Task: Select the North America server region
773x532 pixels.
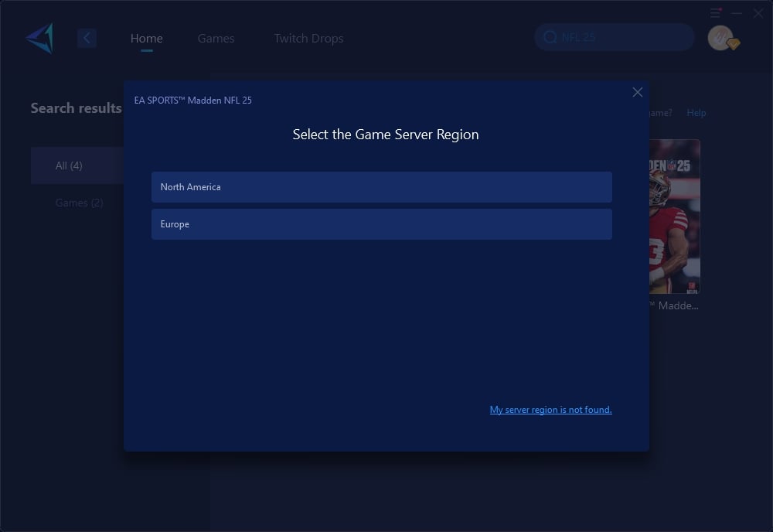Action: click(382, 187)
